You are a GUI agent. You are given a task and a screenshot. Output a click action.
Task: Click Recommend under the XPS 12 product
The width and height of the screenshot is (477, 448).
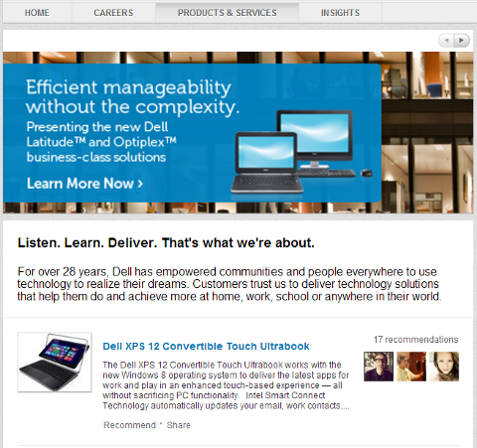point(129,425)
